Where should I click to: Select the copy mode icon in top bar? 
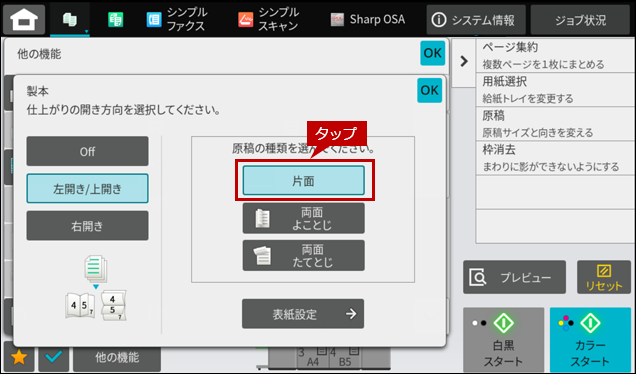pyautogui.click(x=70, y=19)
